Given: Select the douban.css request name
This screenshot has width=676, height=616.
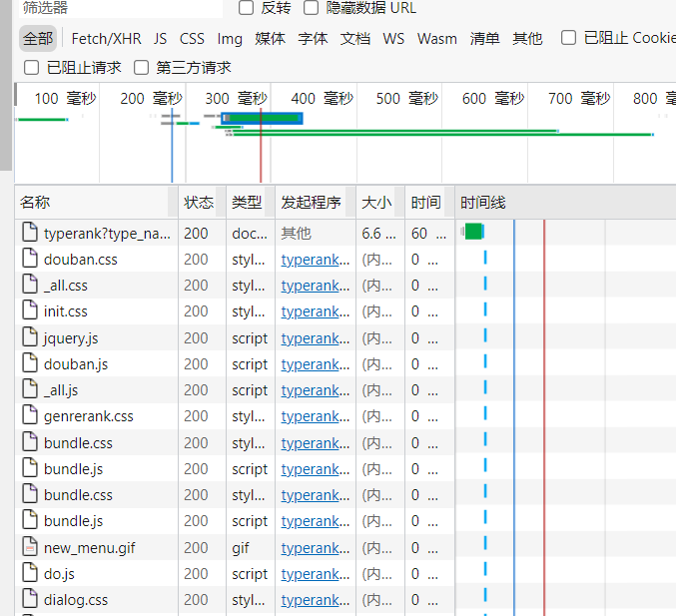Looking at the screenshot, I should tap(81, 260).
